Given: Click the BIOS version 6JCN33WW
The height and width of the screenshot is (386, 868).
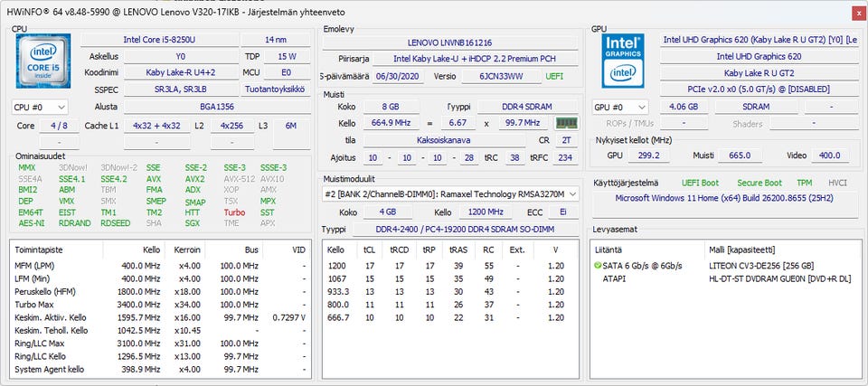Looking at the screenshot, I should click(x=501, y=77).
